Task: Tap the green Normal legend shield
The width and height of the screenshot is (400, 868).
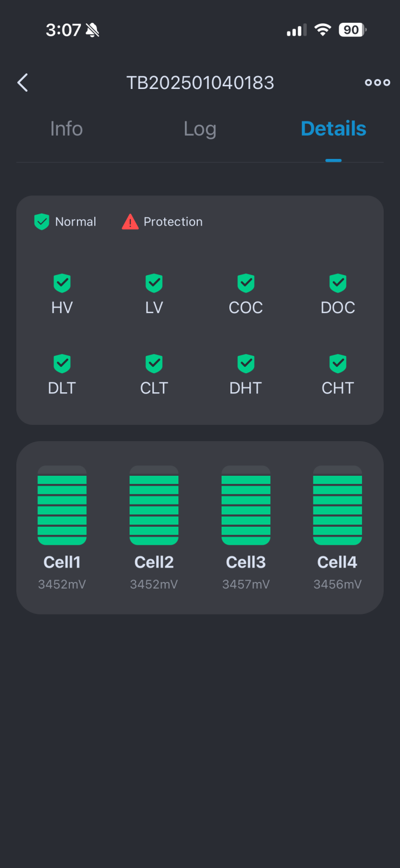Action: click(x=42, y=221)
